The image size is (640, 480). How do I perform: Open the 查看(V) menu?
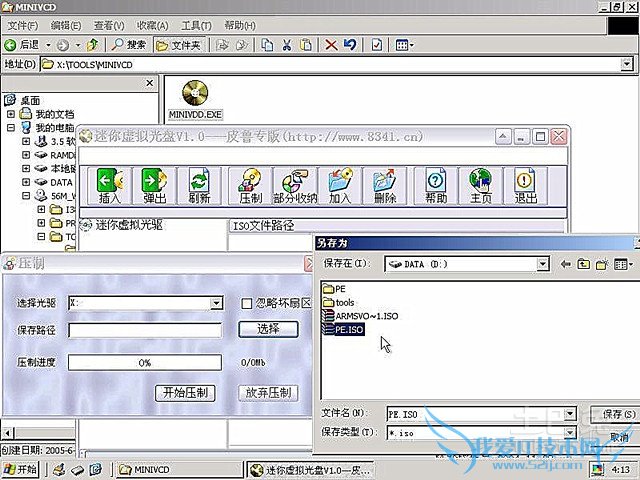109,26
